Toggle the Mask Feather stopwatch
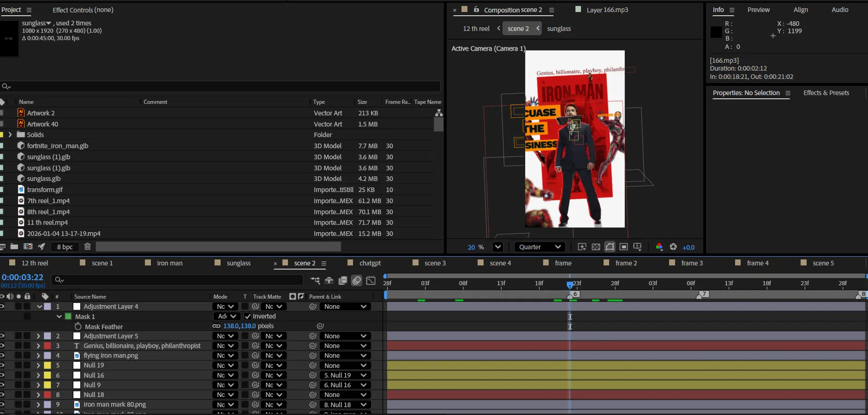Viewport: 868px width, 415px height. coord(78,326)
